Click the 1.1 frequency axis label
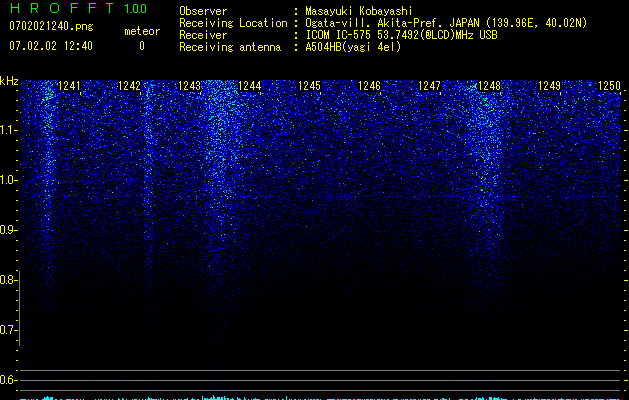 coord(8,130)
